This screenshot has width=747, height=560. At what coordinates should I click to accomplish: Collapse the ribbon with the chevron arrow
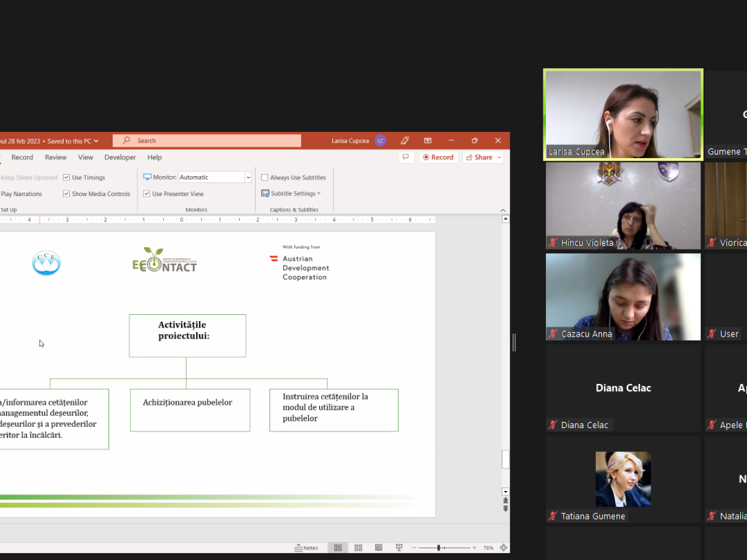click(503, 210)
